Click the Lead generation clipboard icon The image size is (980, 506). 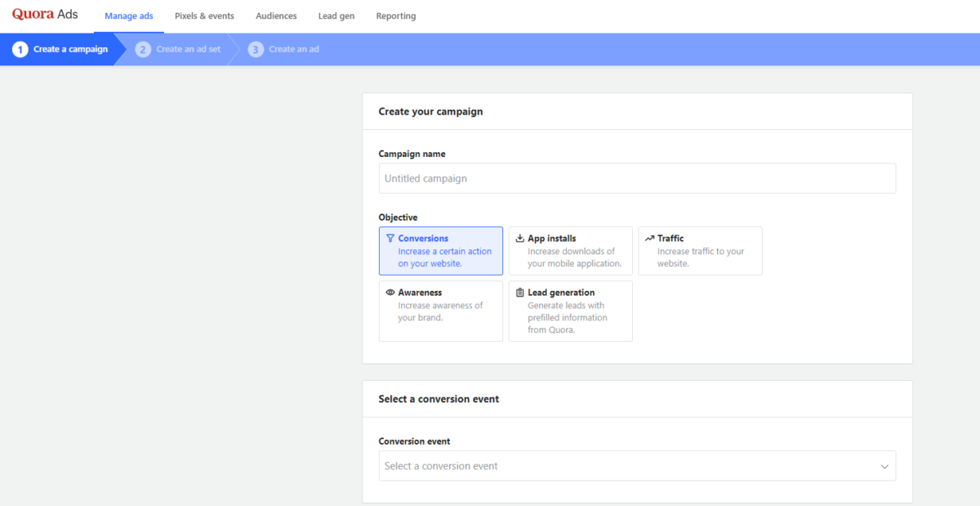(520, 293)
